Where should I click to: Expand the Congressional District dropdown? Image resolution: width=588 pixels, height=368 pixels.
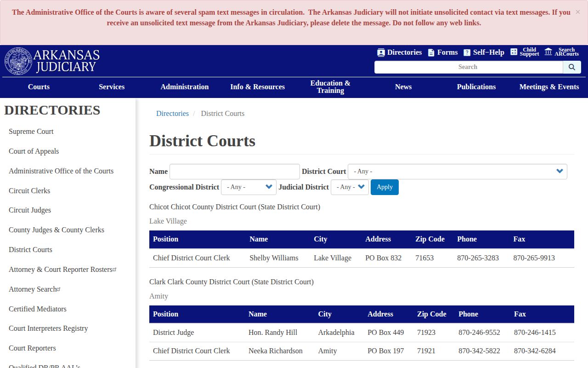[249, 187]
